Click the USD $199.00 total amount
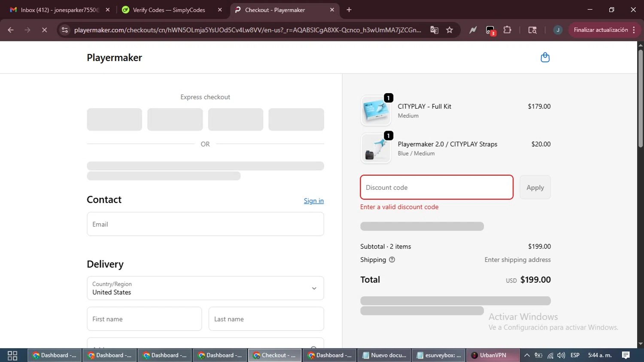Screen dimensions: 644x362 (x=528, y=280)
